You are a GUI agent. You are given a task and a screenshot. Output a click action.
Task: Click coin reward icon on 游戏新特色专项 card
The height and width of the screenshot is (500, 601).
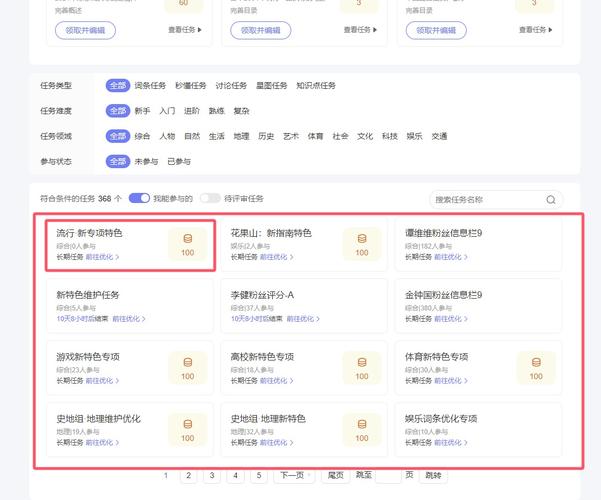(x=187, y=362)
